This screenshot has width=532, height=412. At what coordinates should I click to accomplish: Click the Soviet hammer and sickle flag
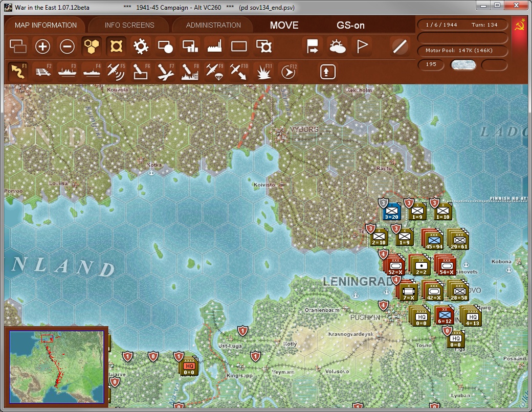[x=519, y=26]
